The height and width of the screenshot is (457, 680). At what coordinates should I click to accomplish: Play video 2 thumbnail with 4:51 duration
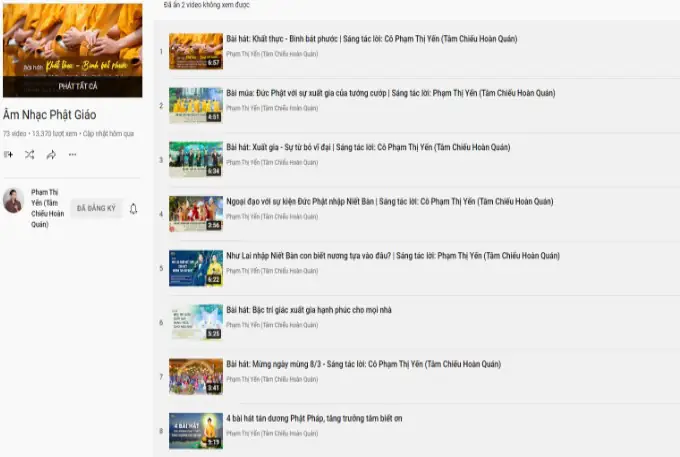click(x=195, y=105)
